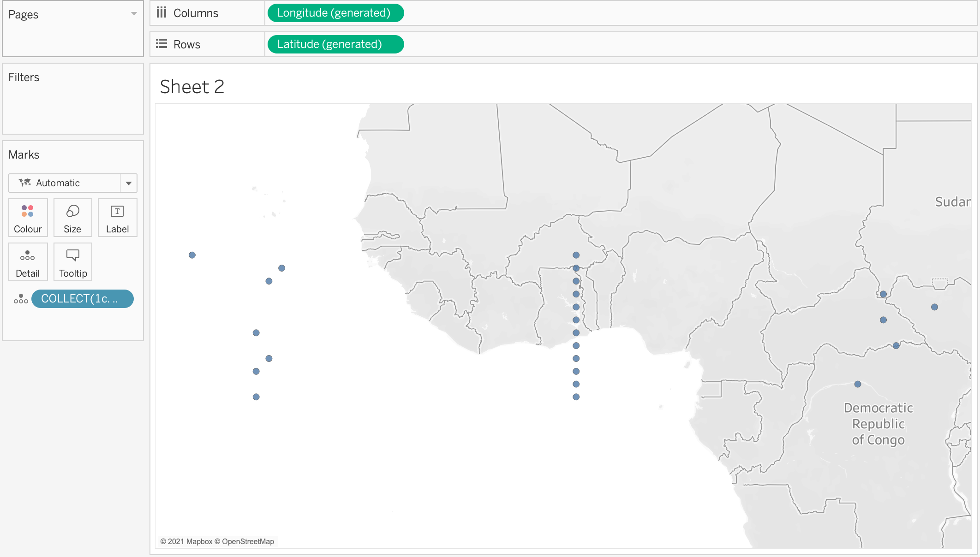980x557 pixels.
Task: Click the map icon in mark type selector
Action: [x=25, y=183]
